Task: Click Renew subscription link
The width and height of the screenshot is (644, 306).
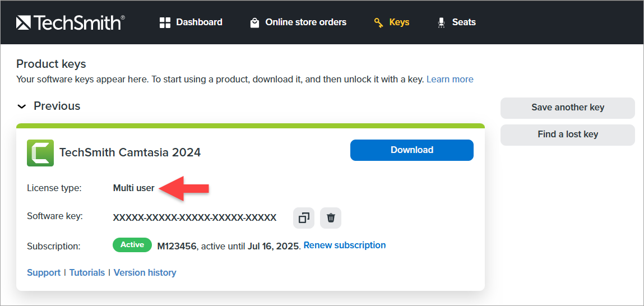Action: 345,245
